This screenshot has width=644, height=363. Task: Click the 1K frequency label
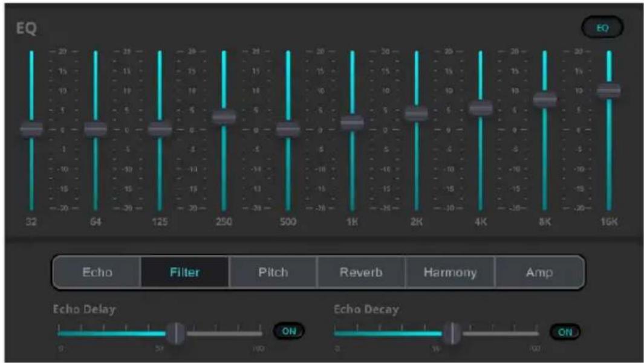click(x=352, y=222)
